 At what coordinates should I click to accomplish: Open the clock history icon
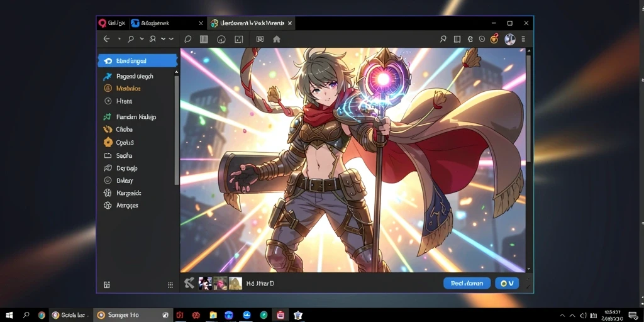482,40
